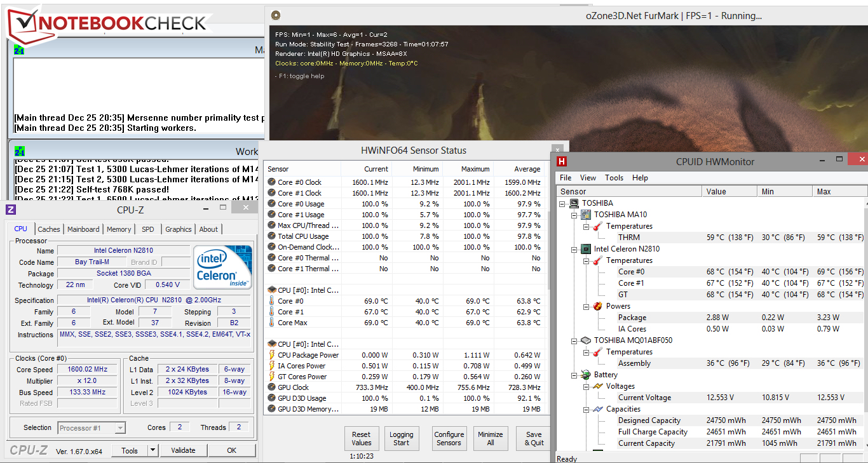Switch to the Mainboard tab in CPU-Z

pos(83,229)
